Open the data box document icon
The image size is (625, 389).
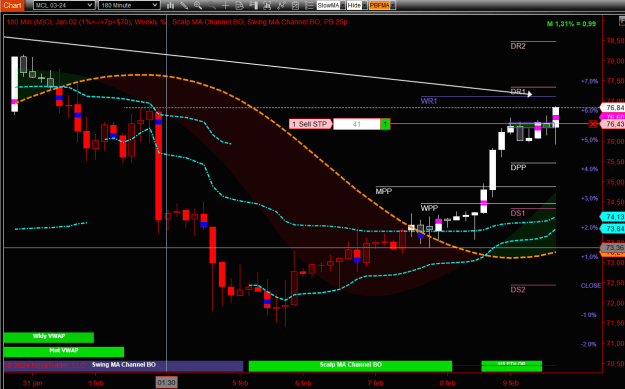pyautogui.click(x=239, y=5)
